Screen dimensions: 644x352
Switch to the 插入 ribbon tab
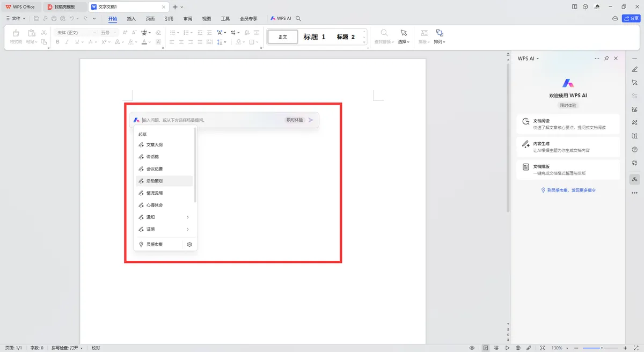point(131,18)
